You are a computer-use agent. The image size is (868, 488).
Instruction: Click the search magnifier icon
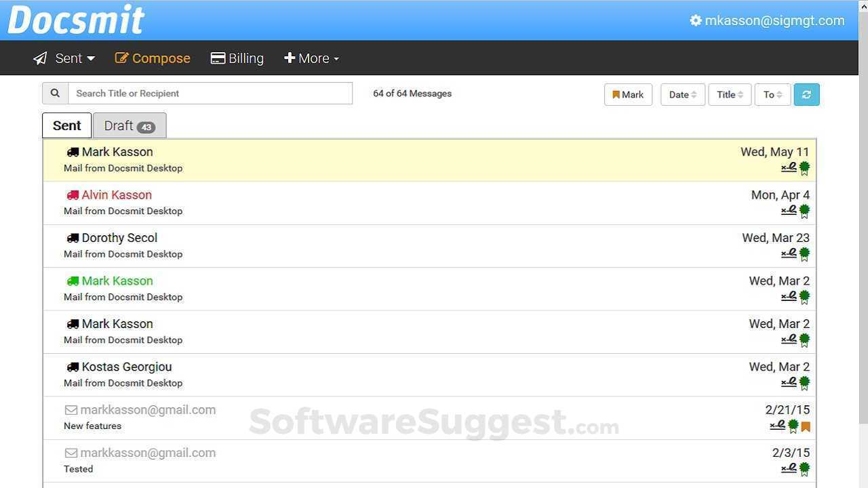(55, 93)
